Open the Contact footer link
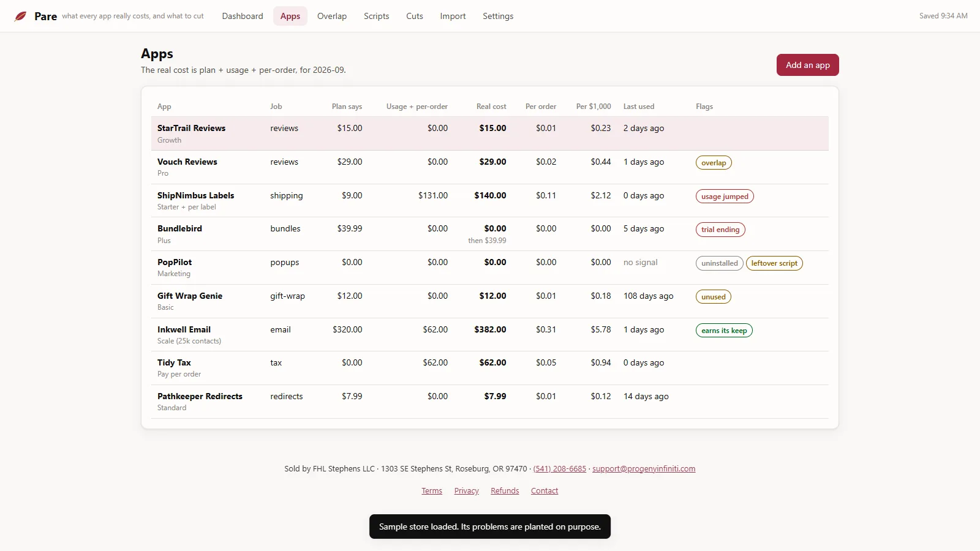This screenshot has width=980, height=551. (545, 491)
